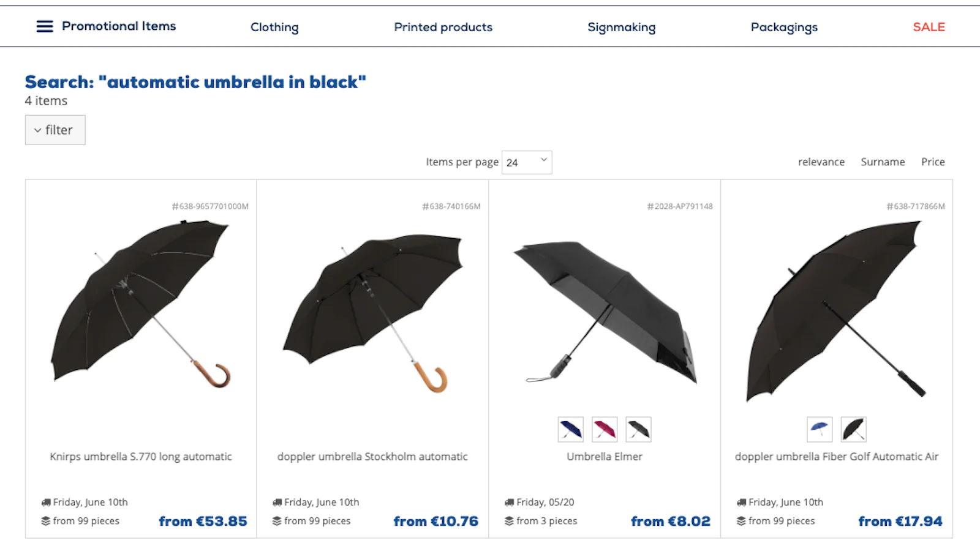Sort results by relevance
This screenshot has width=980, height=551.
tap(821, 162)
